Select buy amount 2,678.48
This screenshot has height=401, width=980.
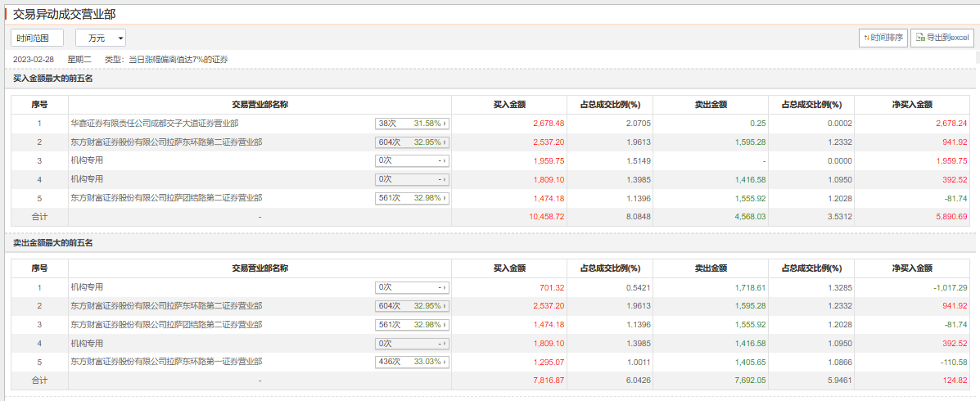click(x=548, y=124)
